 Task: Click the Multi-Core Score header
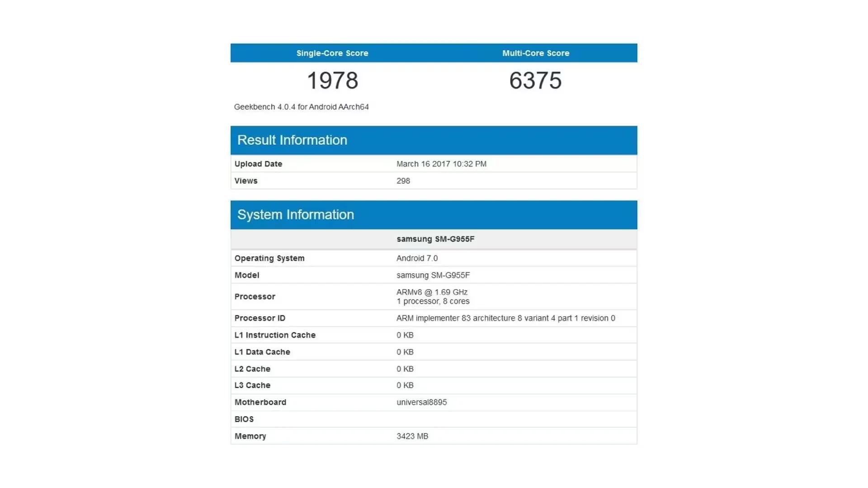click(x=536, y=53)
